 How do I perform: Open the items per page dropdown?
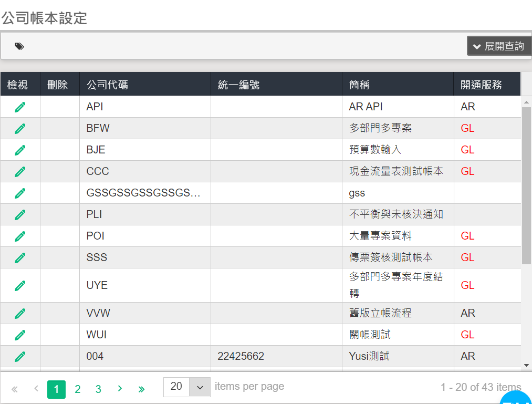point(200,387)
